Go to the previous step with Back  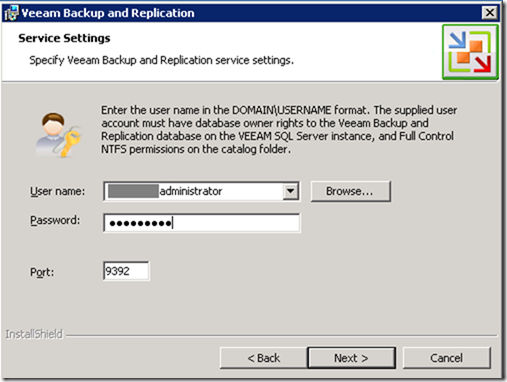point(263,358)
